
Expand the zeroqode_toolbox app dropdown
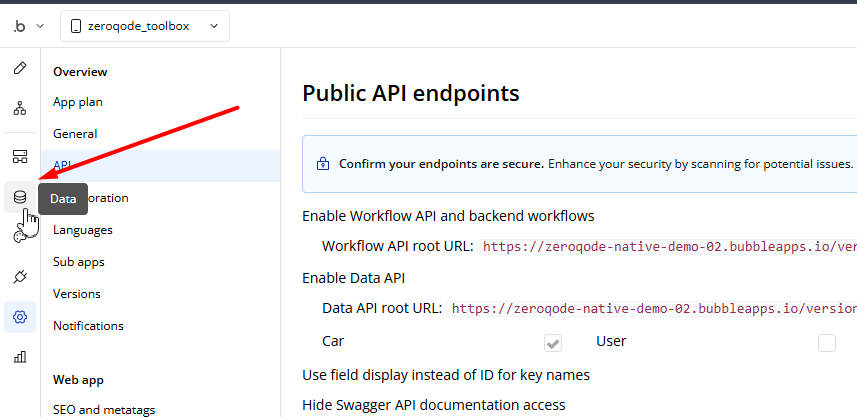coord(145,26)
